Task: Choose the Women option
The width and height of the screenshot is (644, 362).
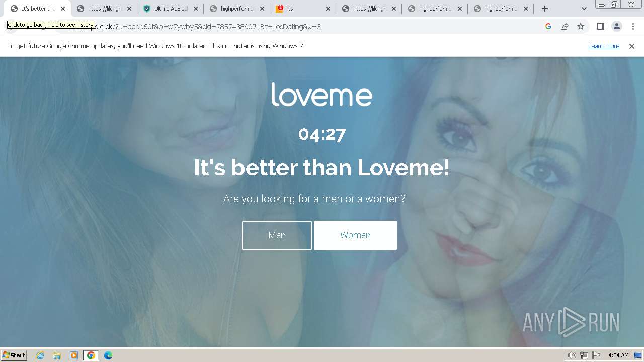Action: [355, 235]
